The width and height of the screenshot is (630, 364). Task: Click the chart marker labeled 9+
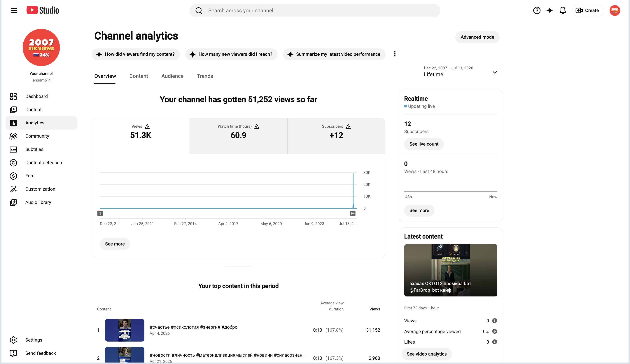point(353,213)
